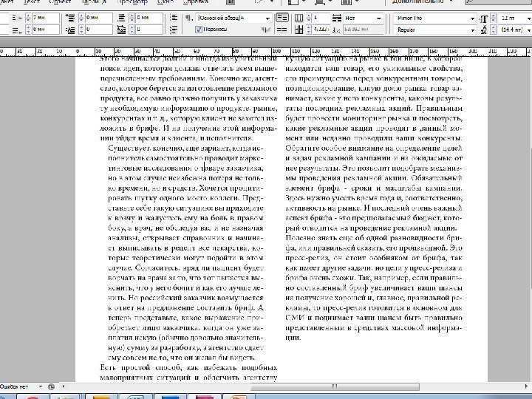Click the vertical scrollbar on right edge
532x399 pixels.
click(x=531, y=217)
